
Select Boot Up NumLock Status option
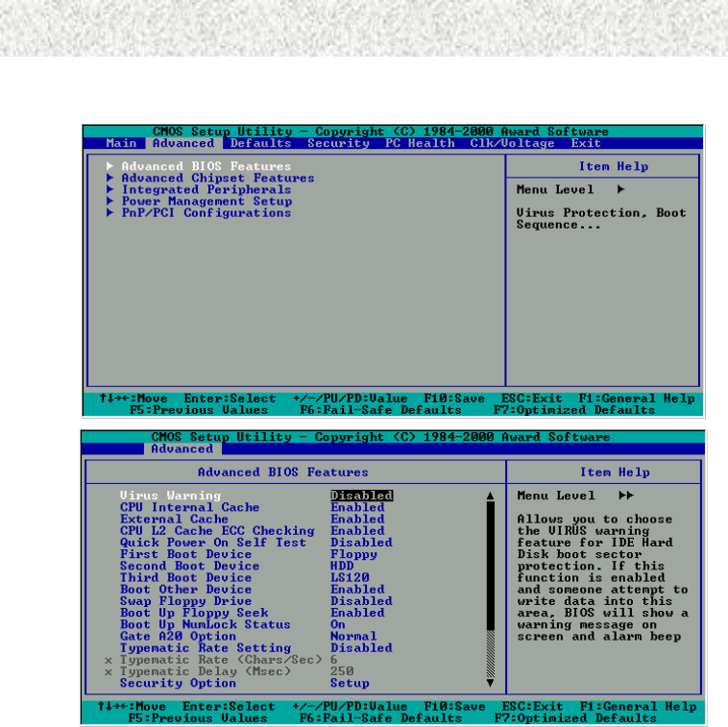[205, 624]
